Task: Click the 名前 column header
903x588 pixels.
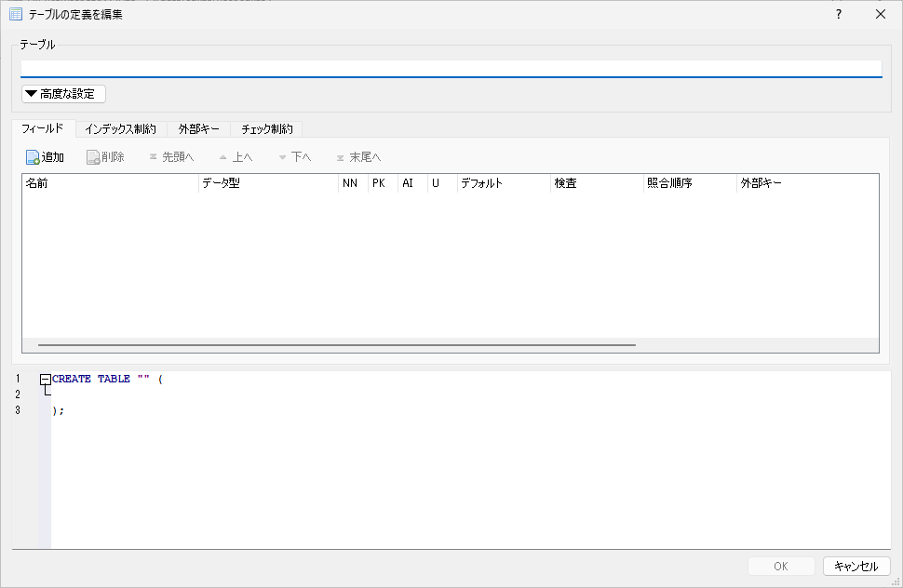Action: pos(110,183)
